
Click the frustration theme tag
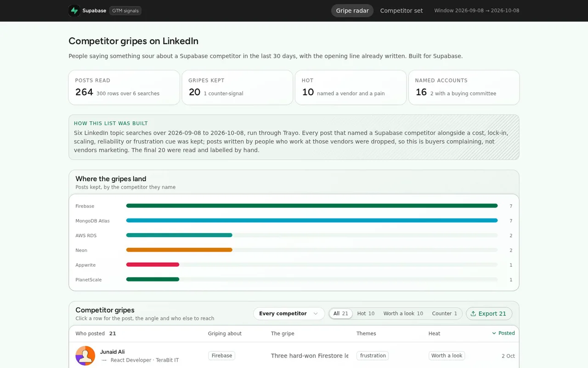click(373, 356)
